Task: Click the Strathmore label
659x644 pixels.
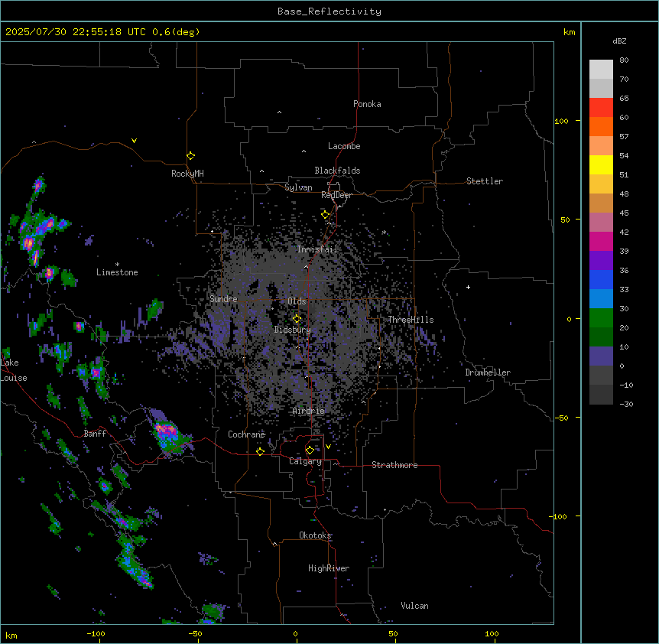Action: click(394, 465)
